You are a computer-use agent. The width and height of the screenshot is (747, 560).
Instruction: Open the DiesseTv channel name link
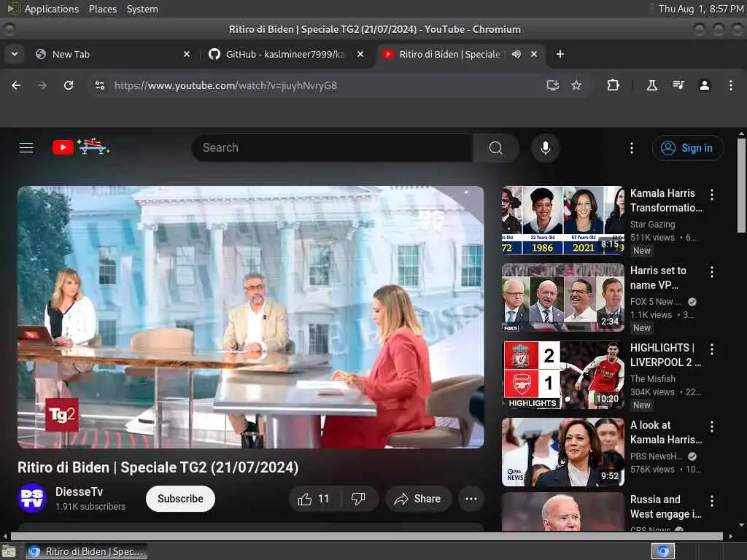79,491
